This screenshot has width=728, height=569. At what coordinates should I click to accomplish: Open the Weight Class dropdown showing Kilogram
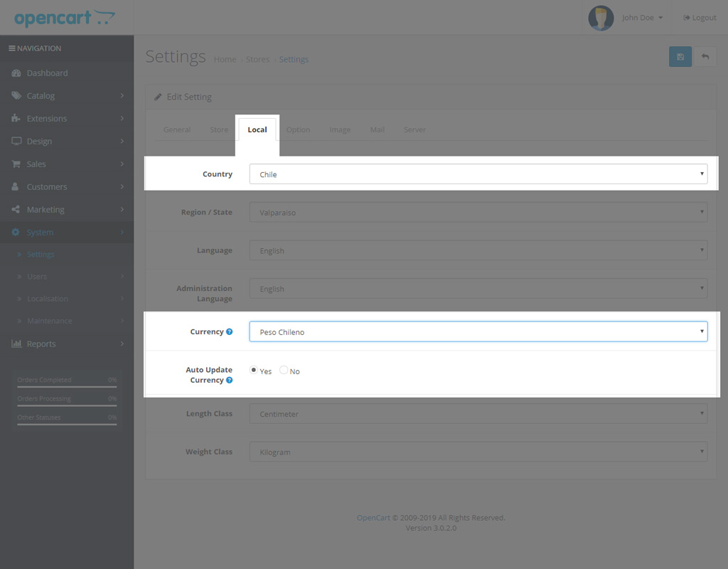(478, 452)
